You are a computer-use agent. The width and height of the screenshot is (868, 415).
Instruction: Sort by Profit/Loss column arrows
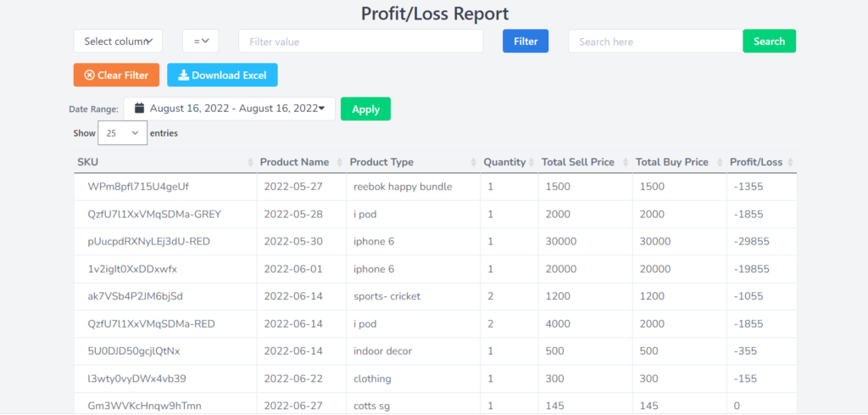790,162
